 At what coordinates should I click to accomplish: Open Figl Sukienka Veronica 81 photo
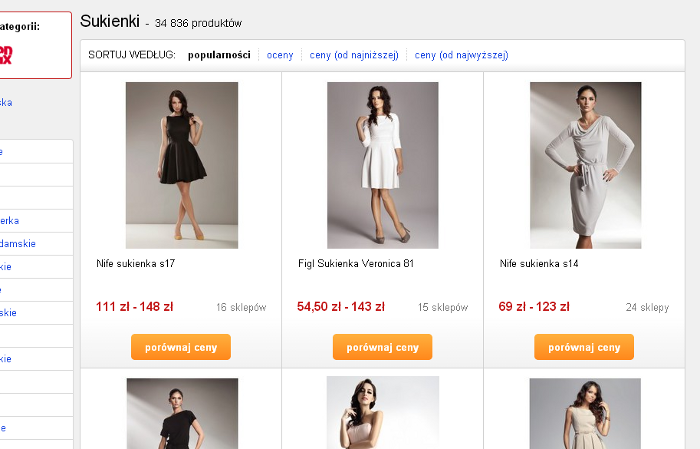(x=382, y=165)
